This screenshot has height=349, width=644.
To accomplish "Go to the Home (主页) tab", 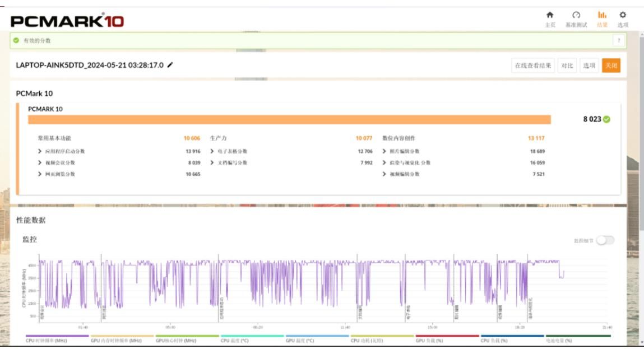I will coord(550,19).
